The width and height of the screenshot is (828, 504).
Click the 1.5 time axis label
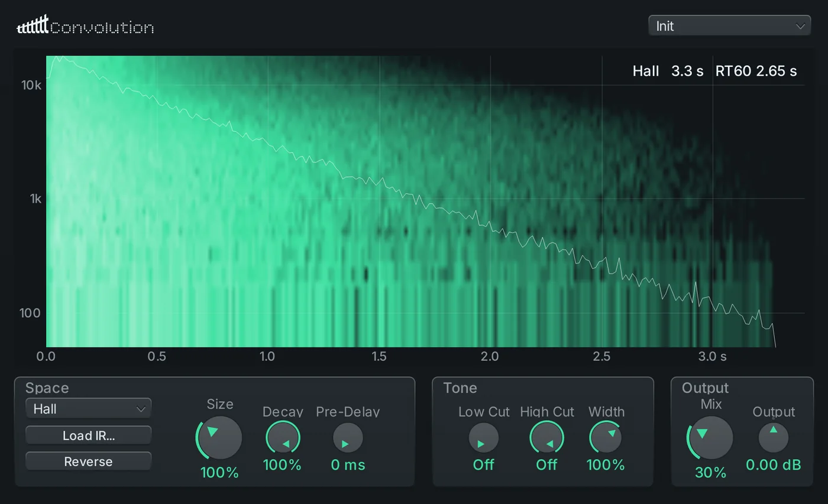379,356
